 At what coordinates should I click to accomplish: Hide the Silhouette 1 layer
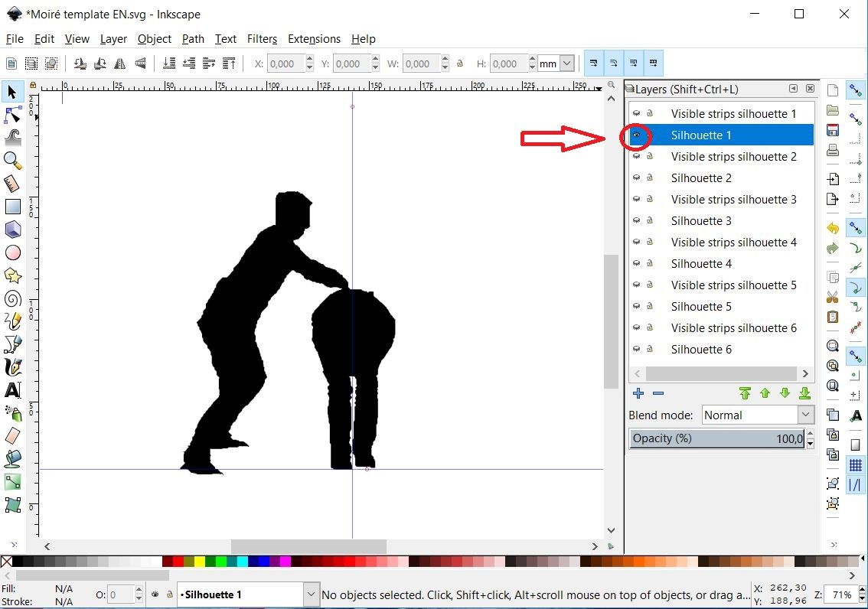pos(636,135)
